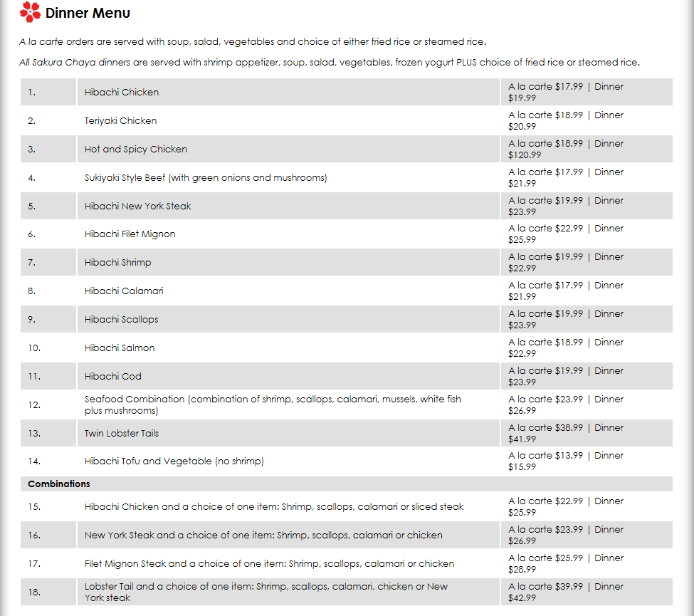694x616 pixels.
Task: Select the Hibachi Chicken menu item
Action: click(x=122, y=93)
